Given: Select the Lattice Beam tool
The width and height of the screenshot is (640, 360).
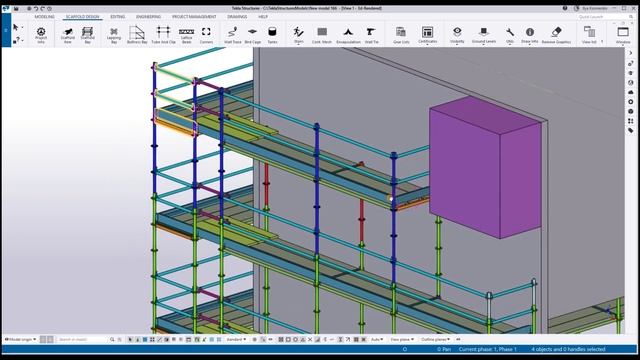Looking at the screenshot, I should pyautogui.click(x=187, y=35).
